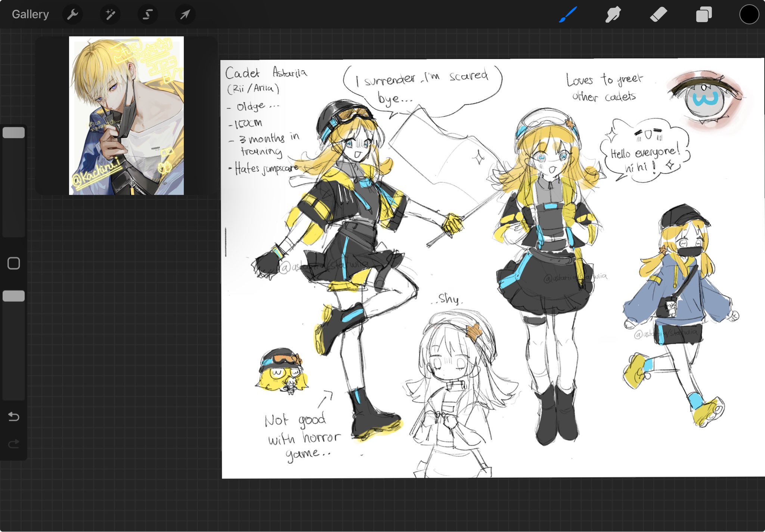Click the brush size slider handle
The height and width of the screenshot is (532, 765).
tap(14, 133)
